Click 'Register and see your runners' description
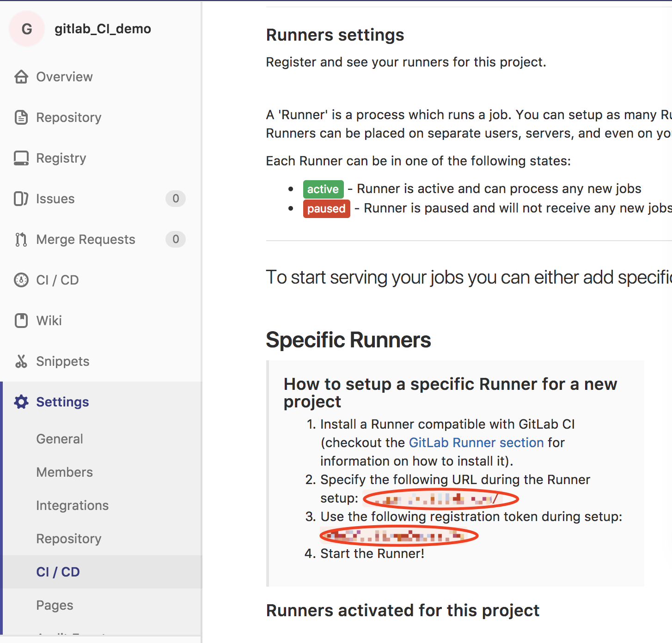672x643 pixels. point(406,62)
